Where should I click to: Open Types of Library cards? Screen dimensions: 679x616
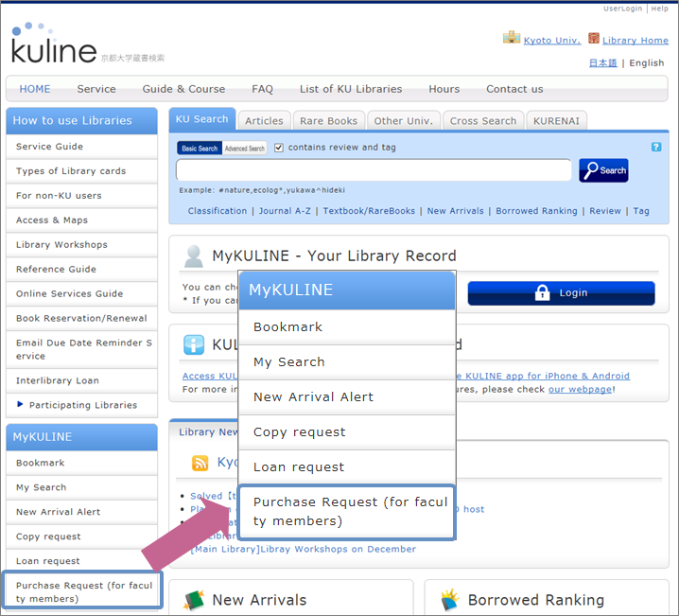[x=82, y=171]
